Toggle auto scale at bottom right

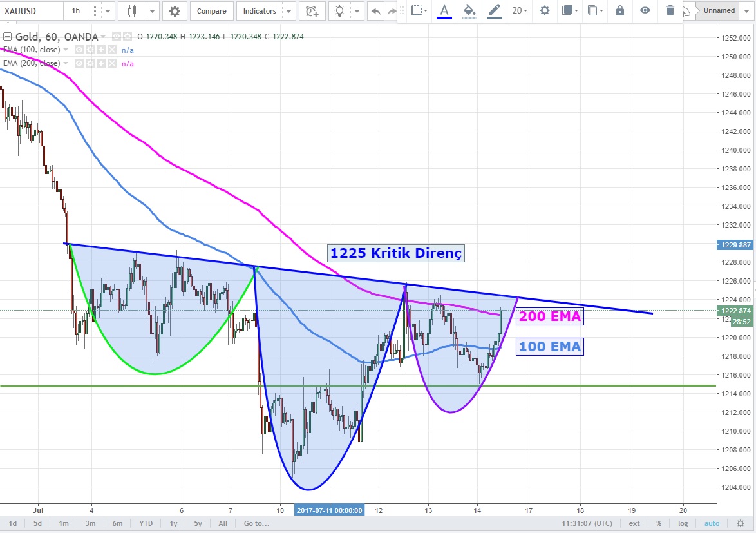(712, 523)
